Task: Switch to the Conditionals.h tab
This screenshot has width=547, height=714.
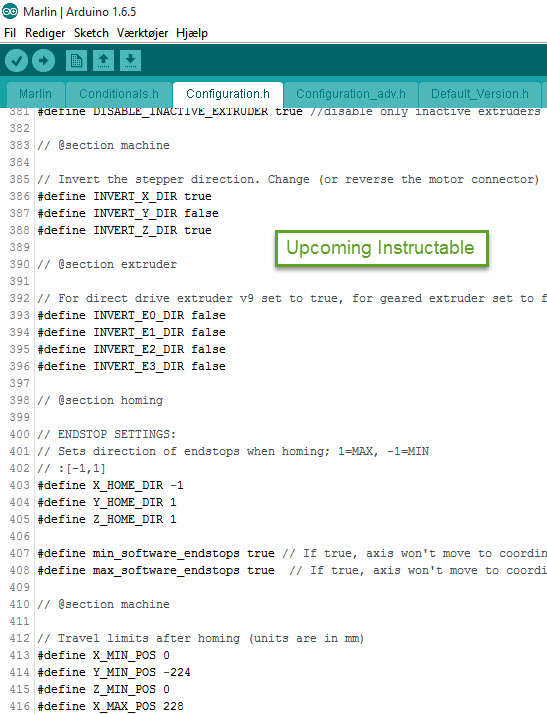Action: (x=119, y=94)
